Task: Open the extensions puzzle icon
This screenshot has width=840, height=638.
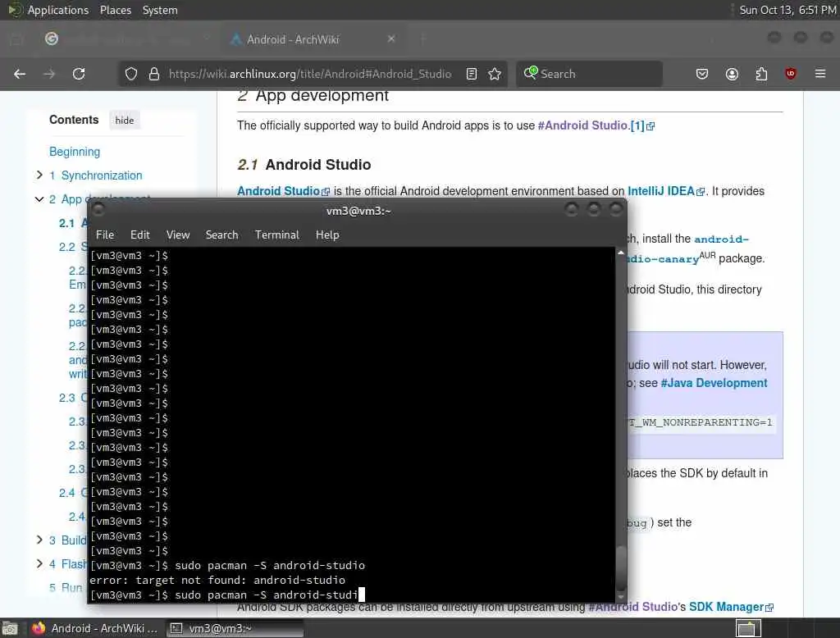Action: [761, 74]
